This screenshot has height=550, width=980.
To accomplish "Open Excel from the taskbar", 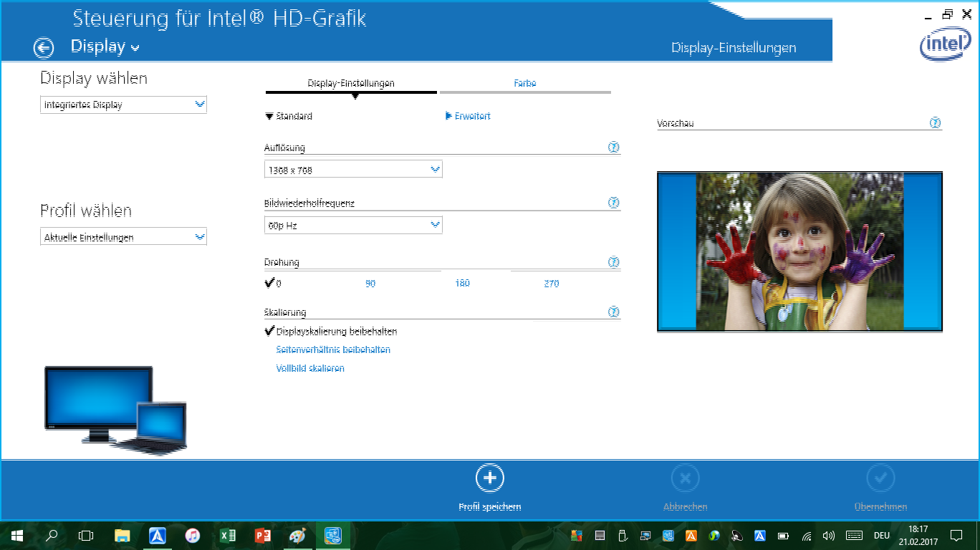I will [227, 536].
